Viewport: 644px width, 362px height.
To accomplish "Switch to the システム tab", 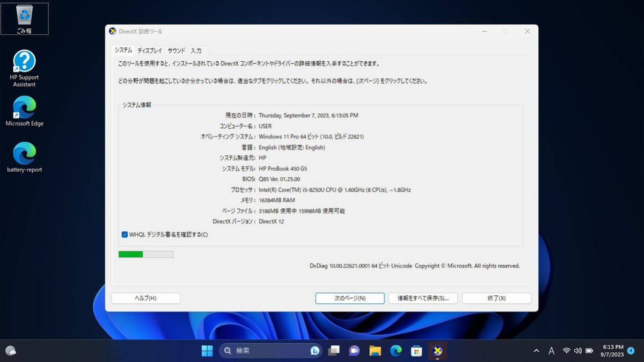I will click(123, 50).
